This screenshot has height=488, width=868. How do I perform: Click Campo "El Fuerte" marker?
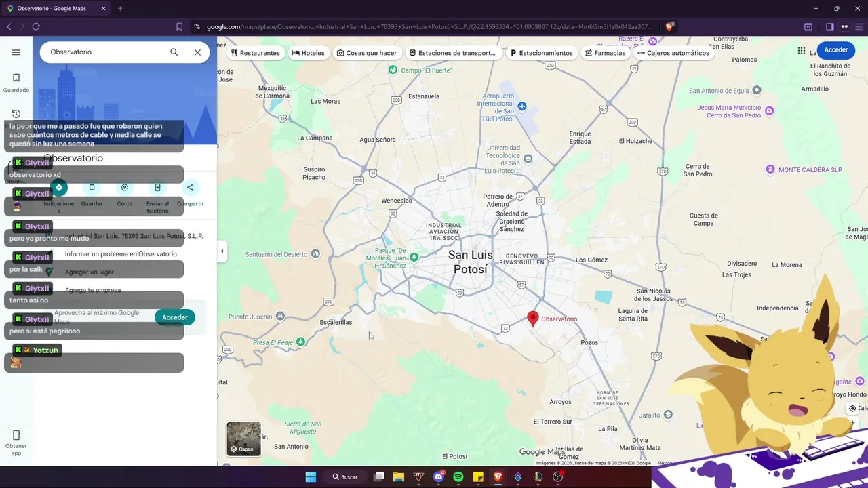pos(393,70)
